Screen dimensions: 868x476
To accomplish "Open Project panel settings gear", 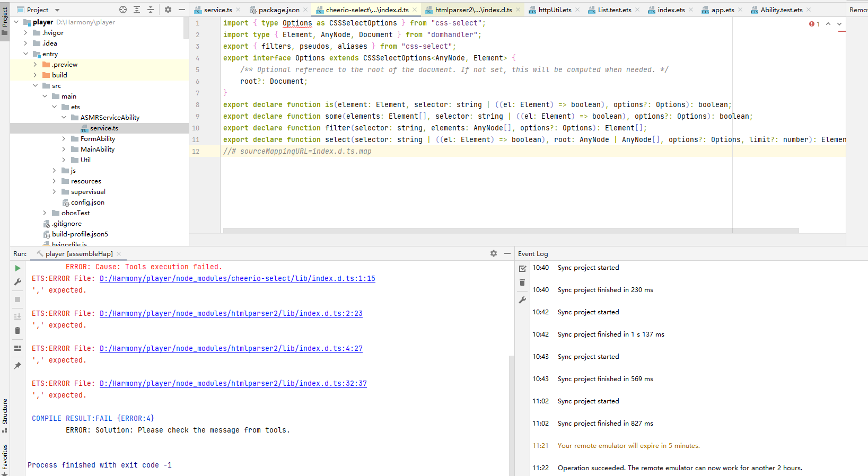I will coord(168,10).
